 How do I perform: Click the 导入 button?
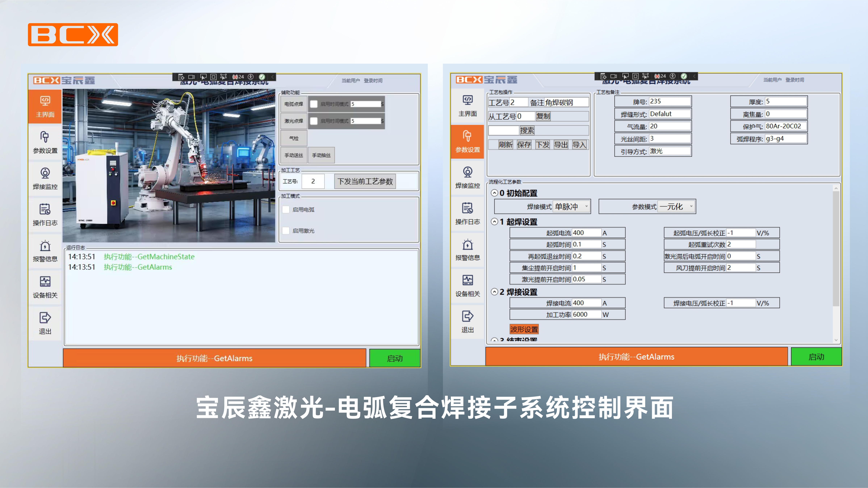[579, 145]
